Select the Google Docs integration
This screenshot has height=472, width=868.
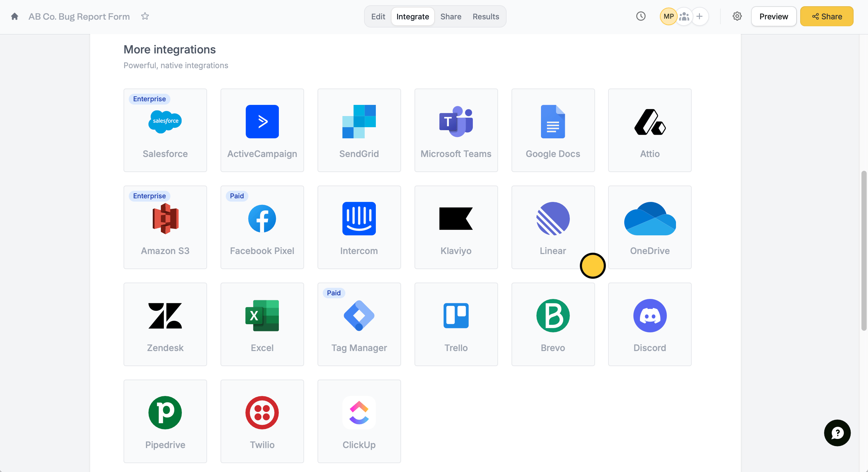coord(553,130)
